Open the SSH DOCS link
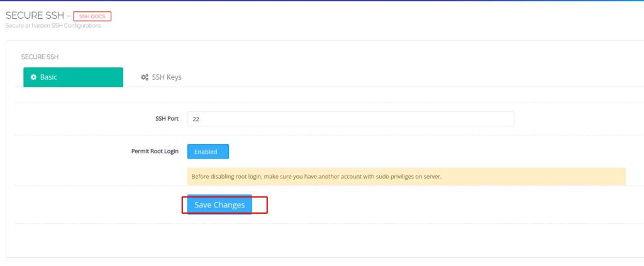Image resolution: width=644 pixels, height=266 pixels. 92,16
